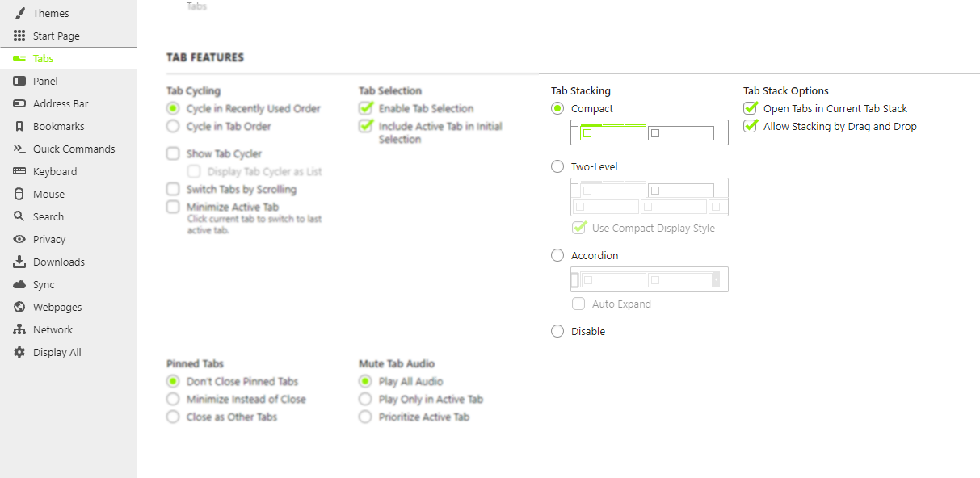Click the Compact tab stacking preview image
980x478 pixels.
[x=650, y=132]
